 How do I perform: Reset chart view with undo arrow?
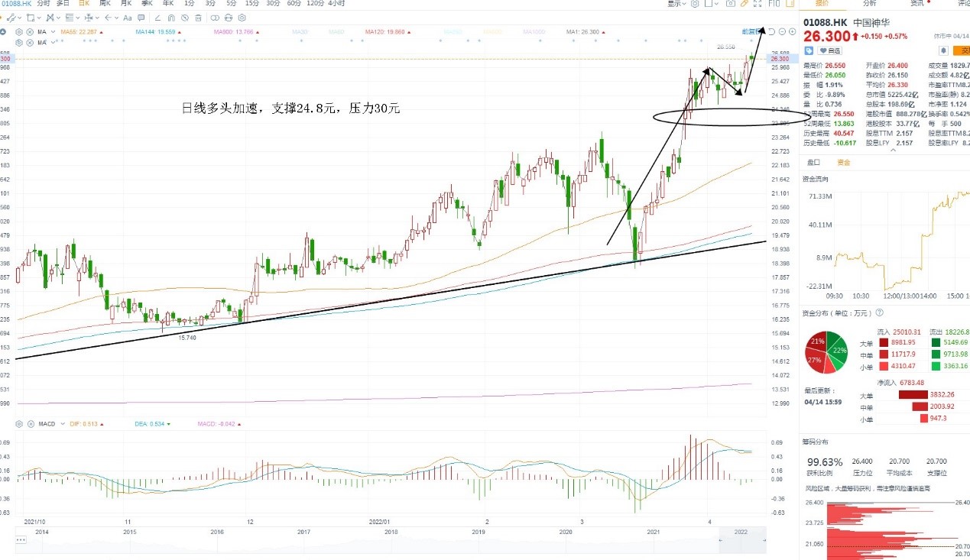tap(771, 31)
